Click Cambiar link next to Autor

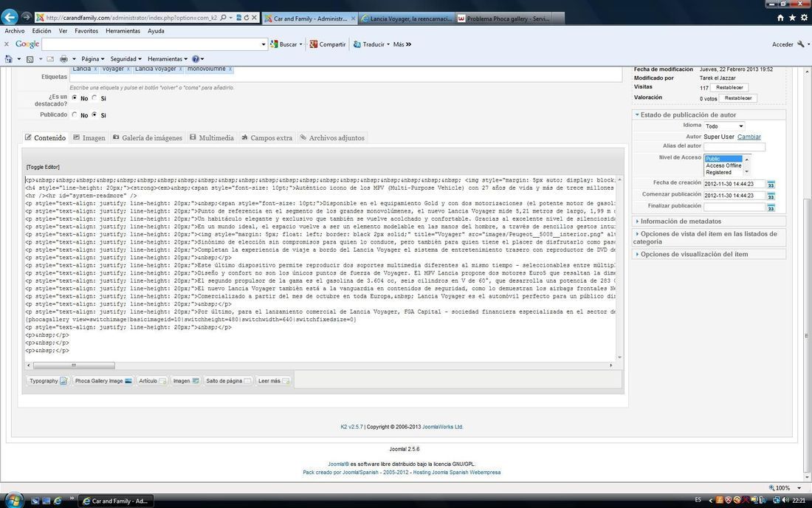[x=749, y=137]
